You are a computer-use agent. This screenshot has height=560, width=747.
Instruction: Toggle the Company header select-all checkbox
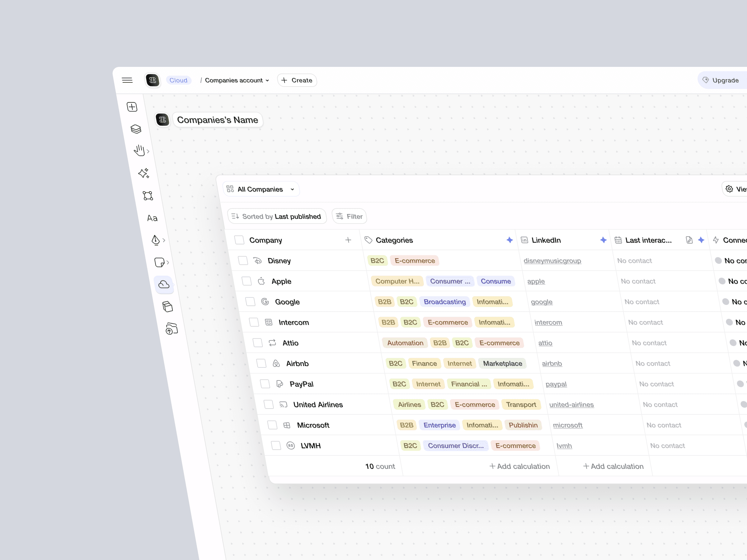pyautogui.click(x=239, y=240)
